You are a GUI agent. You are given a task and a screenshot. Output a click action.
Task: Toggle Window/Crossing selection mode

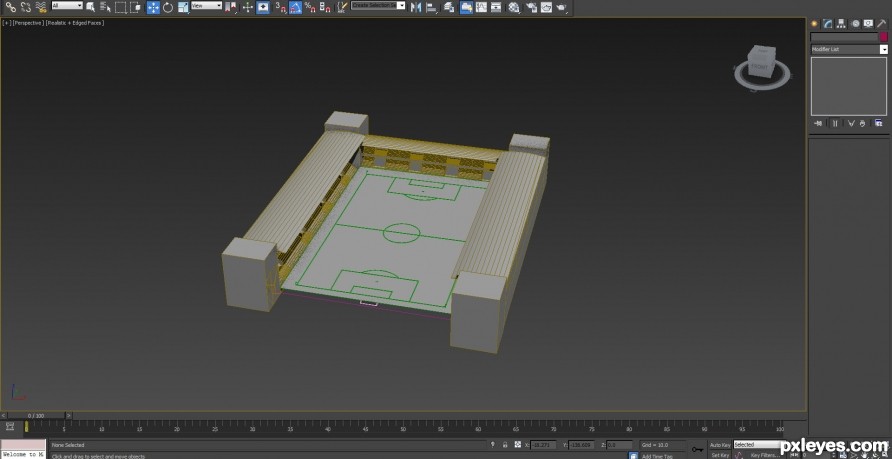(135, 7)
